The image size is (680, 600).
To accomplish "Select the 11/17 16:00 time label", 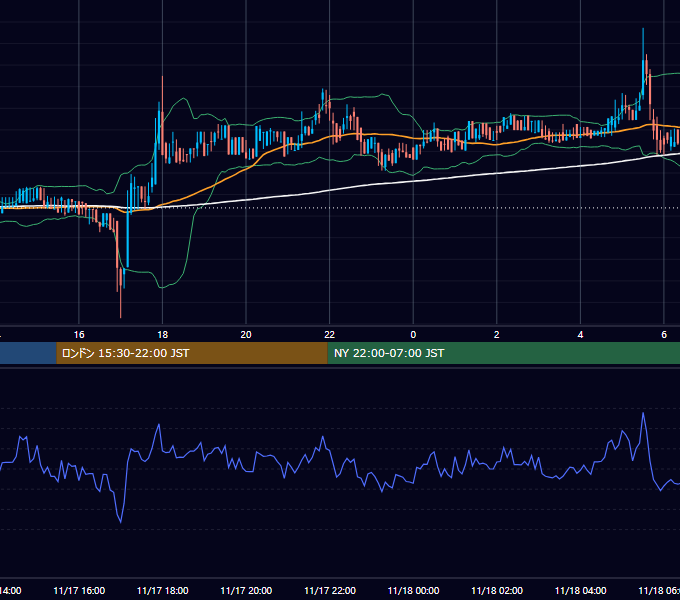I will click(79, 590).
